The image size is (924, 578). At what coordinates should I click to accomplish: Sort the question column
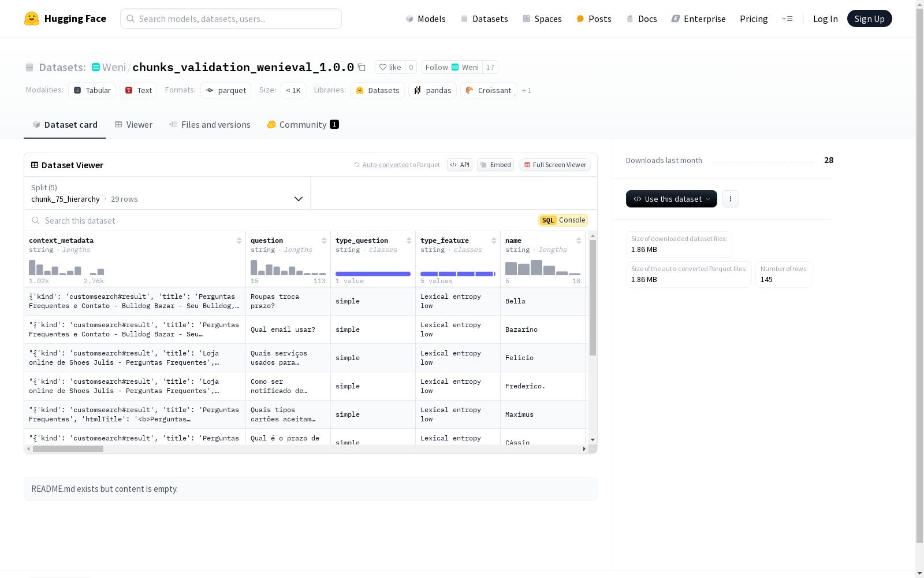coord(324,240)
